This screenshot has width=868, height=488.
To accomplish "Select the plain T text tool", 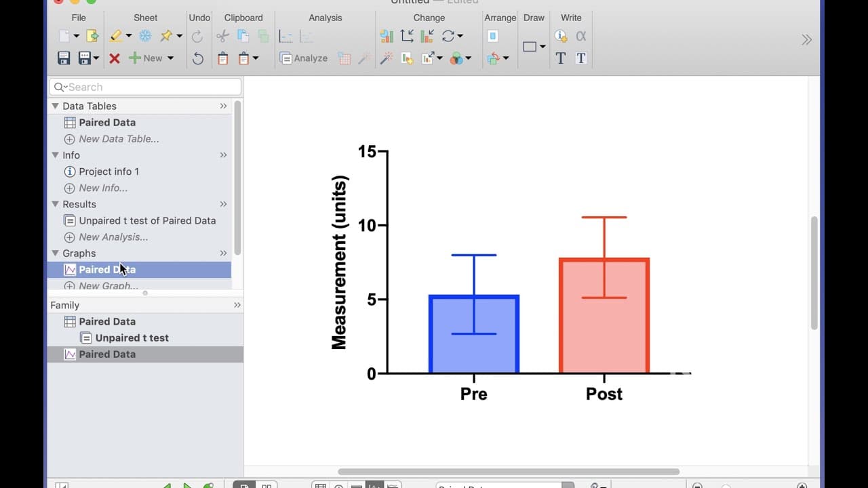I will (561, 58).
